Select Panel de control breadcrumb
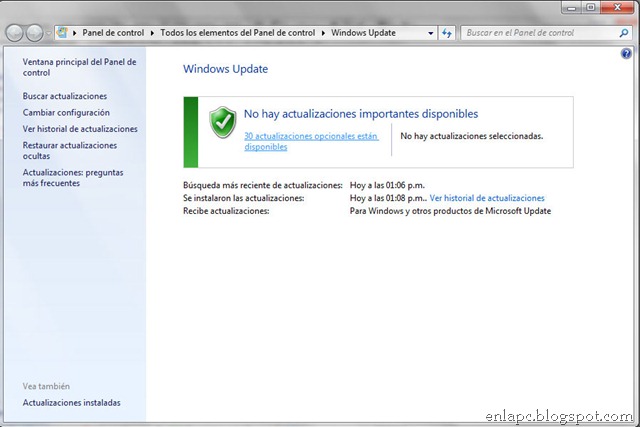The image size is (640, 427). [113, 33]
